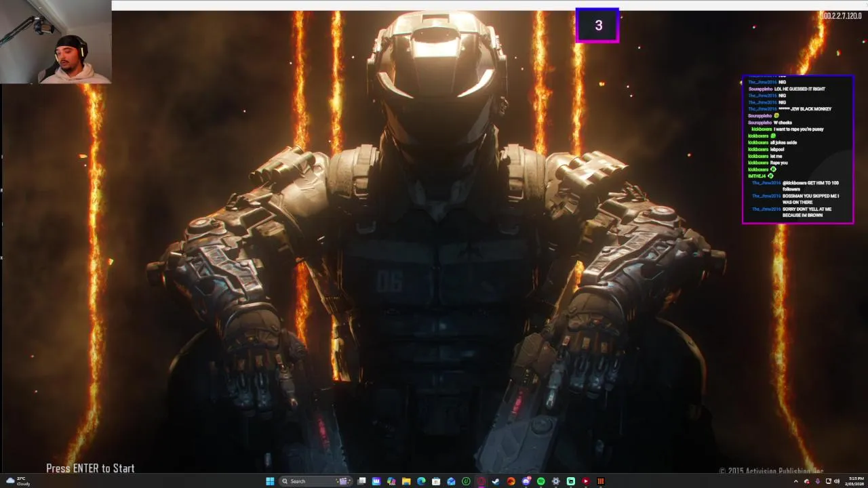Open the red play-button app icon

(x=585, y=481)
